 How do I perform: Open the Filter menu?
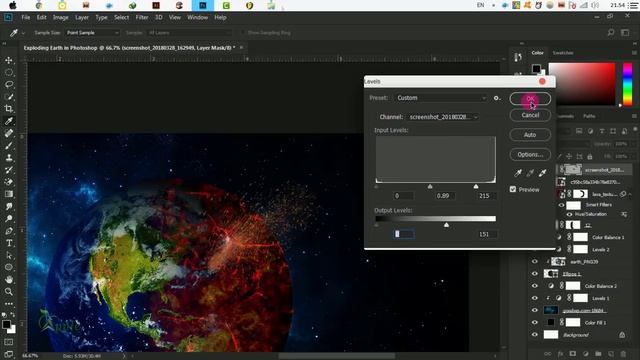(142, 18)
